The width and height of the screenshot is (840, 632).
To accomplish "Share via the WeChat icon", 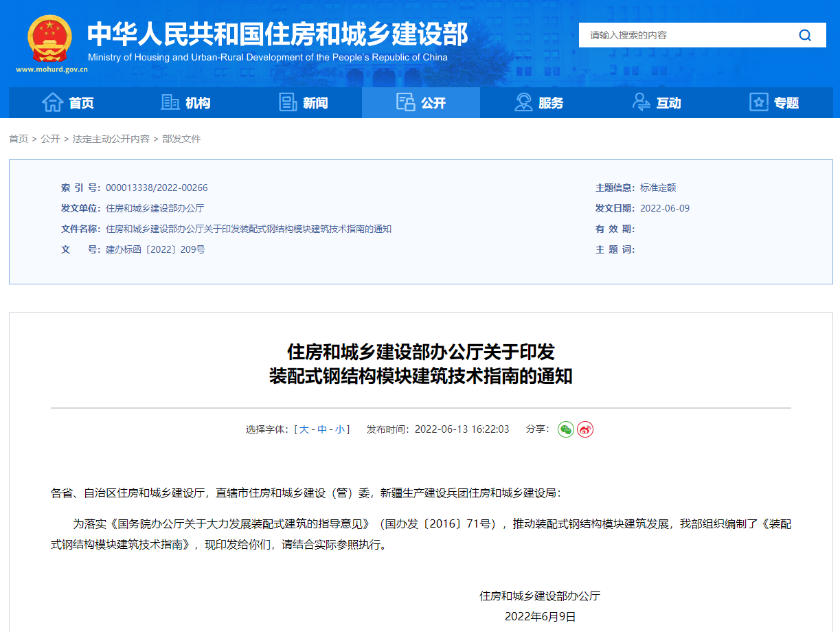I will pyautogui.click(x=566, y=429).
